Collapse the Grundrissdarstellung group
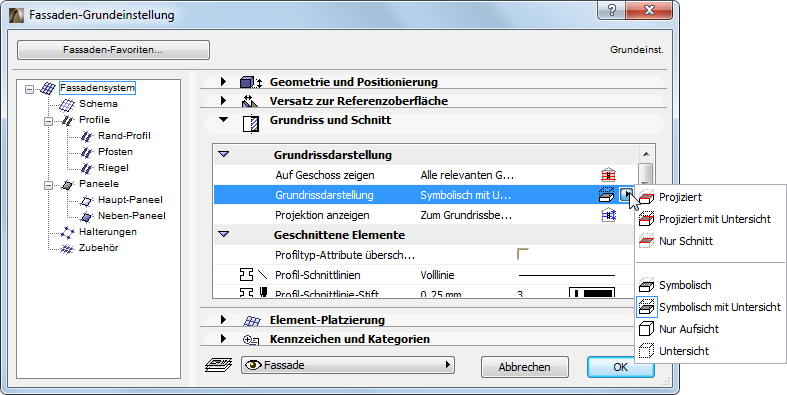787x395 pixels. [224, 155]
